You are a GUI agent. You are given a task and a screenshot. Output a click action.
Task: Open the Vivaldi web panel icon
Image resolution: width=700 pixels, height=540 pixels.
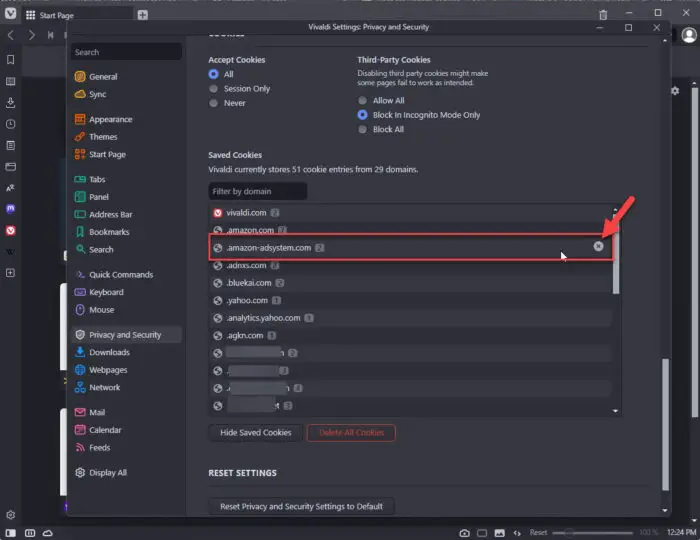(x=10, y=230)
